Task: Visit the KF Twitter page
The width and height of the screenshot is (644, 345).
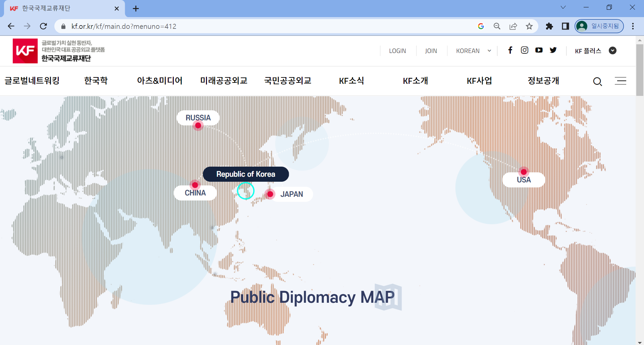Action: tap(553, 50)
